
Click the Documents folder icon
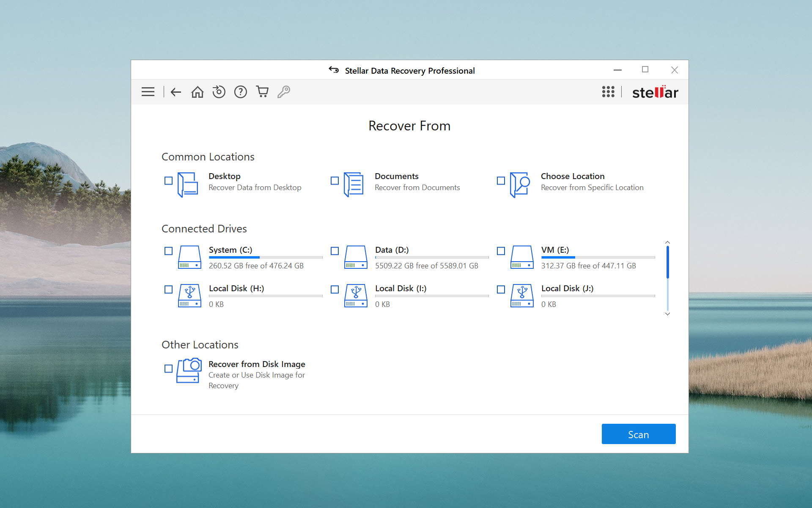[x=354, y=185]
